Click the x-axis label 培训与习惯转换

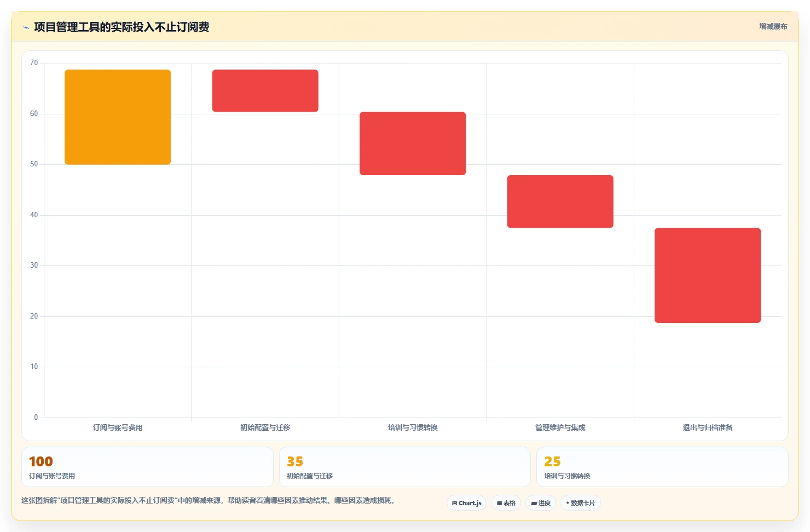pyautogui.click(x=413, y=427)
